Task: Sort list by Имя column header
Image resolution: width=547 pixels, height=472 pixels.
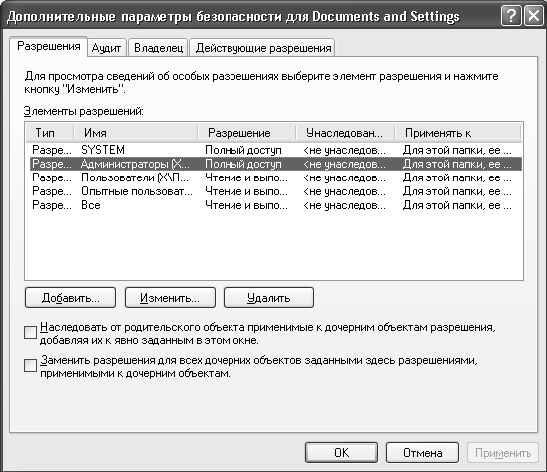Action: pos(136,133)
